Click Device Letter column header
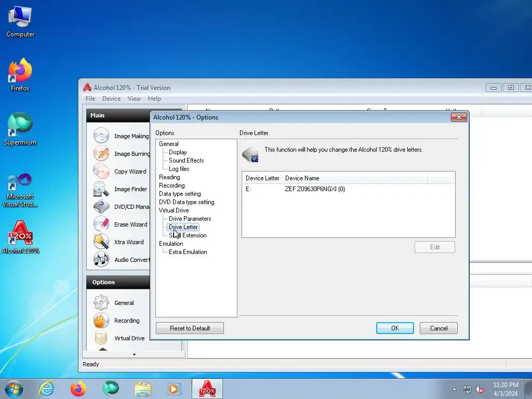 [262, 178]
